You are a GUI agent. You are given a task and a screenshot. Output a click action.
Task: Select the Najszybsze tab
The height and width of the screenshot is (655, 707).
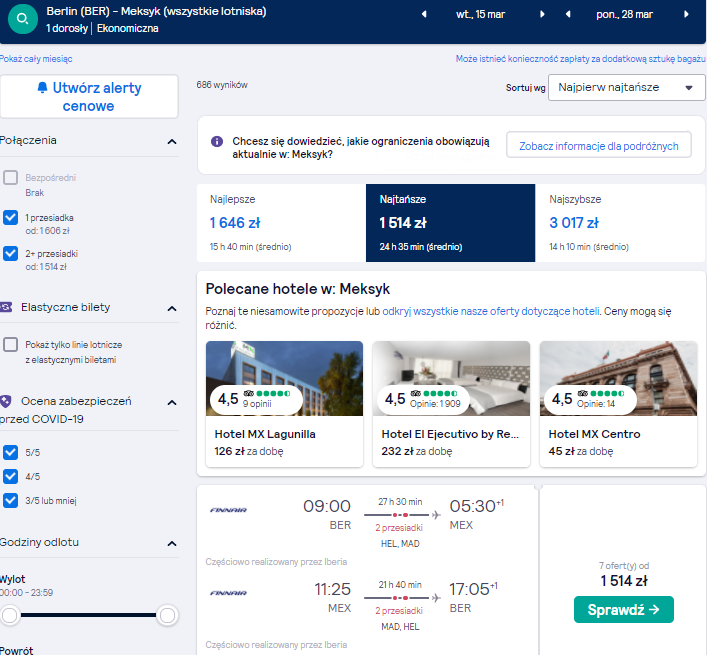tap(620, 223)
